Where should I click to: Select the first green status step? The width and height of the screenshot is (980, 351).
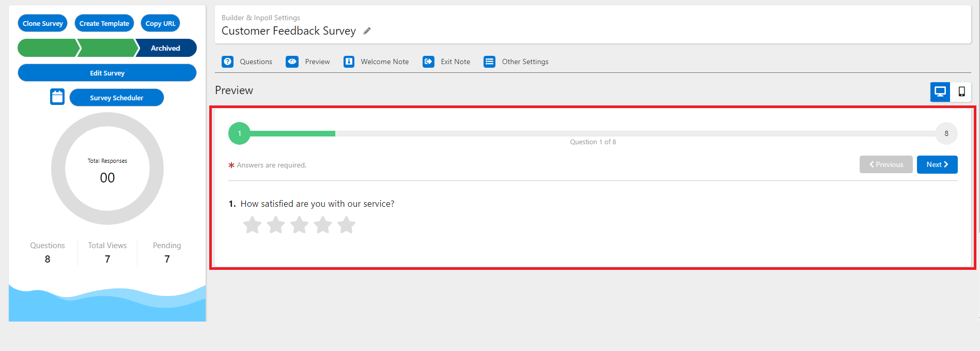48,48
